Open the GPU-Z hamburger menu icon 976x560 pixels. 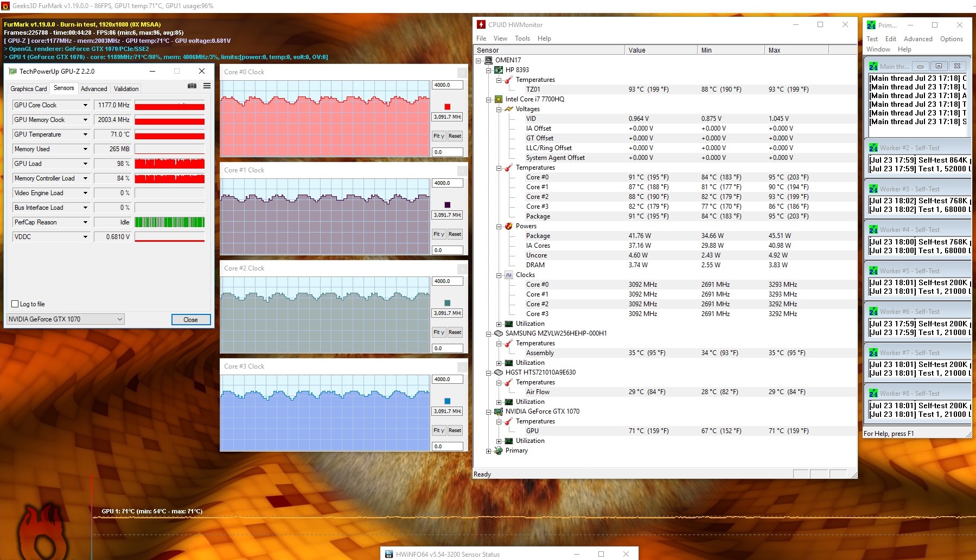point(207,86)
